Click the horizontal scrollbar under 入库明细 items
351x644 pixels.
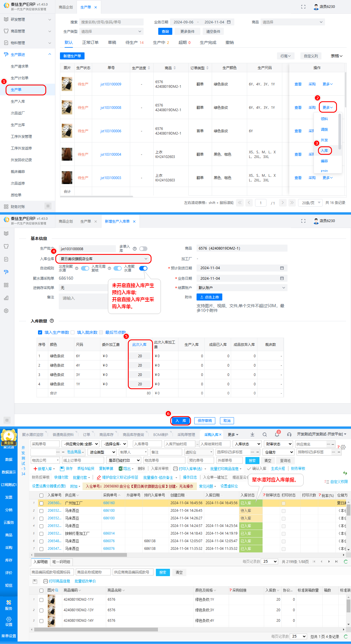pos(96,629)
